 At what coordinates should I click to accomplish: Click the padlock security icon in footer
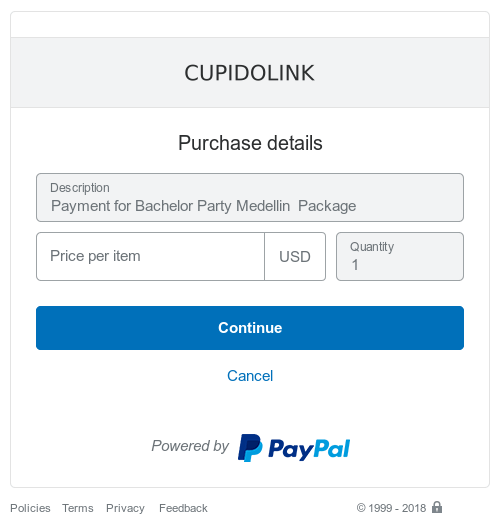(x=437, y=507)
